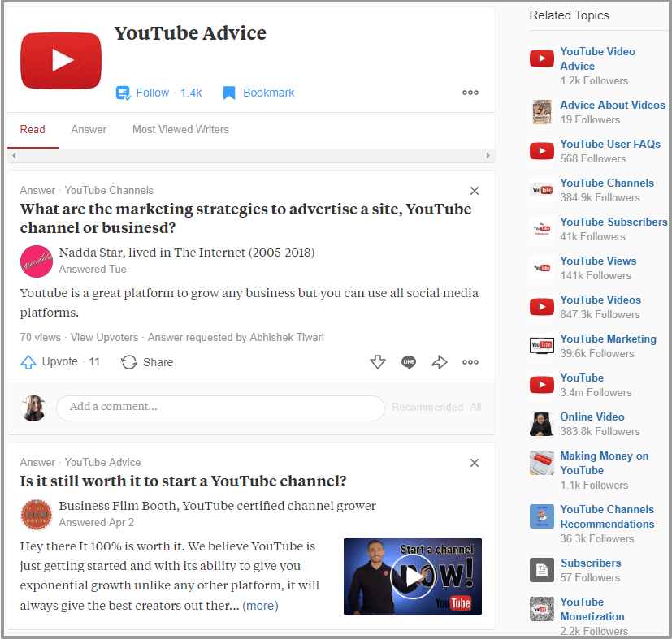Image resolution: width=672 pixels, height=639 pixels.
Task: Open the Answered Tue timestamp link
Action: (x=93, y=269)
